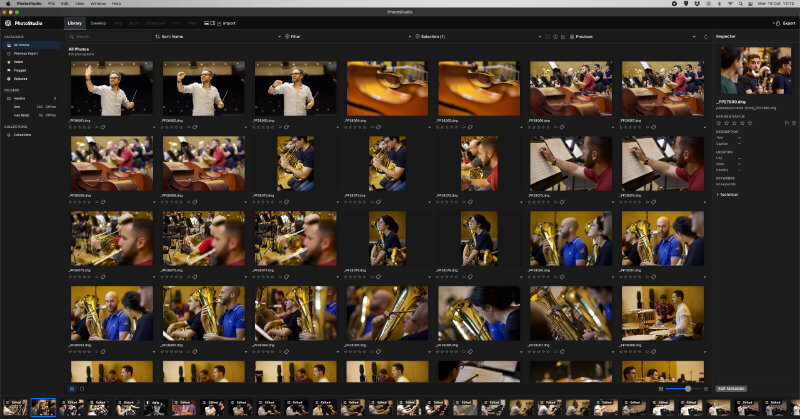Click the Inspector preview image
Image resolution: width=800 pixels, height=419 pixels.
pyautogui.click(x=756, y=70)
